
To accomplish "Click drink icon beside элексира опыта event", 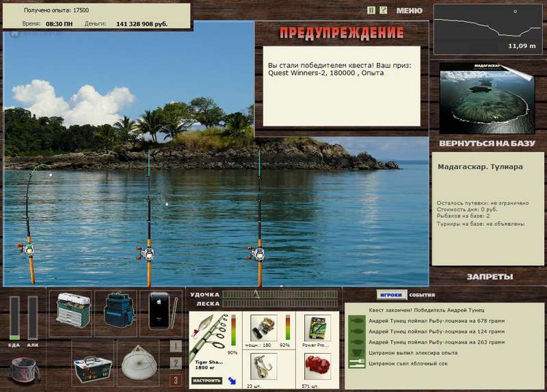I will point(356,353).
